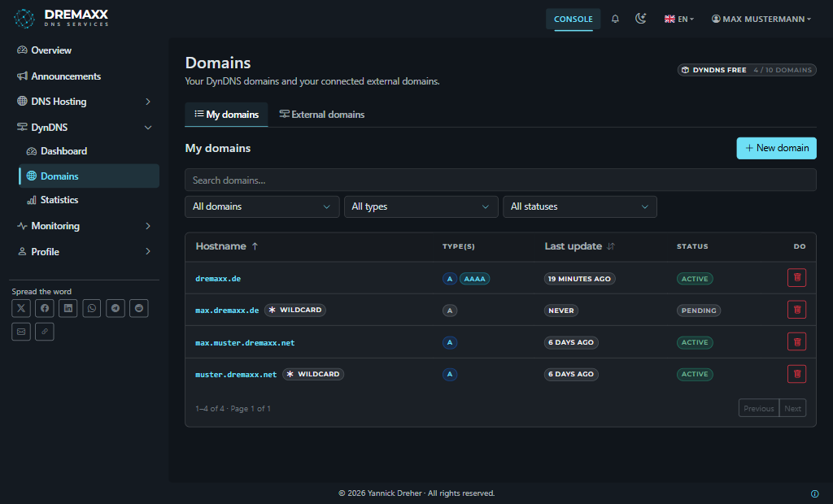Image resolution: width=833 pixels, height=504 pixels.
Task: Click the A type badge for dremaxx.de
Action: tap(449, 279)
